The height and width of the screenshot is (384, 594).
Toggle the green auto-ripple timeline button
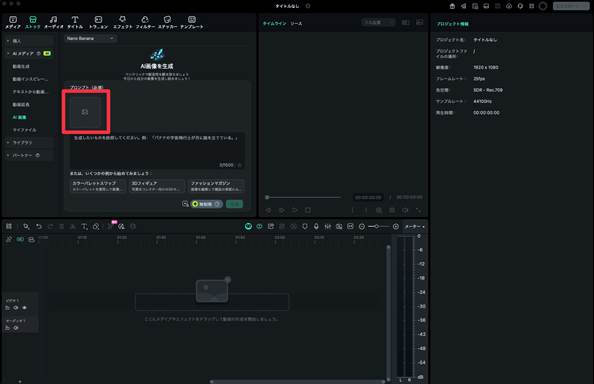point(248,226)
